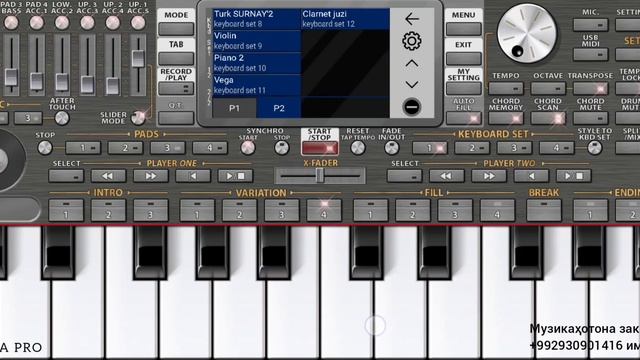Image resolution: width=640 pixels, height=360 pixels.
Task: Switch to page tab P1
Action: pyautogui.click(x=234, y=108)
